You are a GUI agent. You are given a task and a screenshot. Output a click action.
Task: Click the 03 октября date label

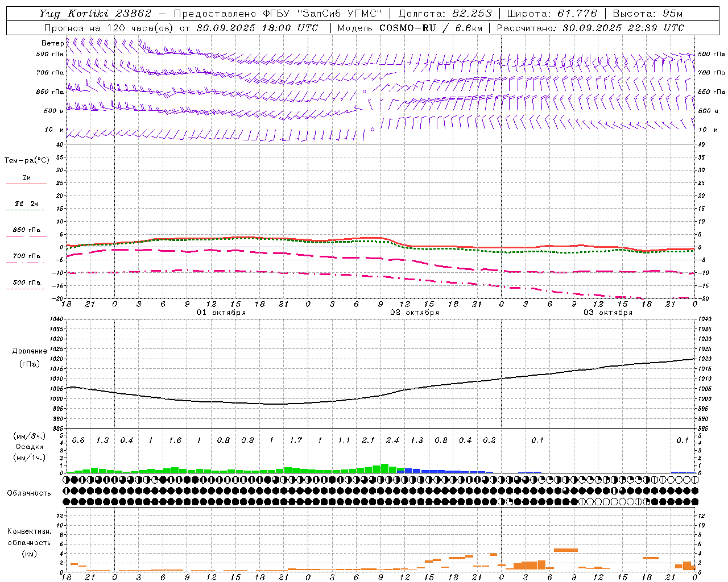point(608,313)
